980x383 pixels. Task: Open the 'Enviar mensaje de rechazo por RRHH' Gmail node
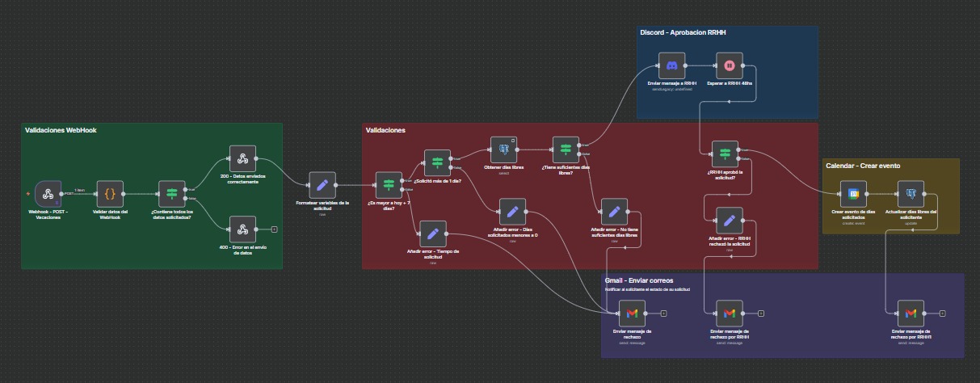point(729,313)
